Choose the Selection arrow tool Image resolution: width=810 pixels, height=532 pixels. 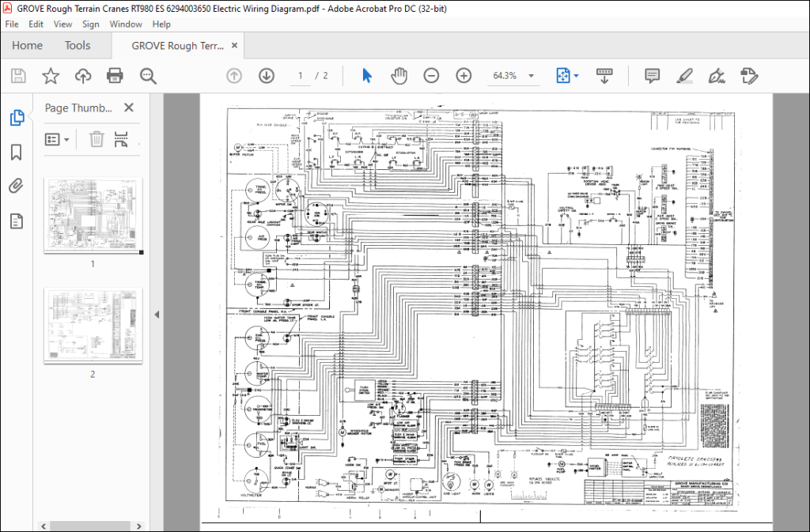[x=367, y=76]
